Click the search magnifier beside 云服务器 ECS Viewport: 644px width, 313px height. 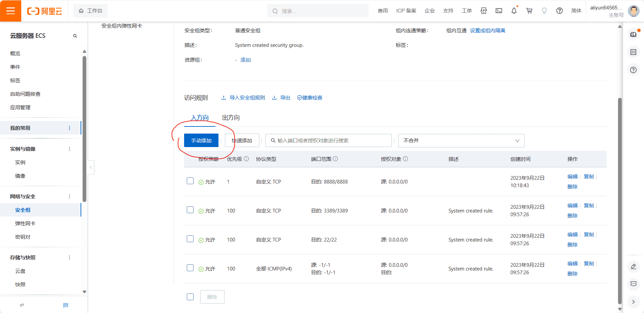click(x=75, y=36)
